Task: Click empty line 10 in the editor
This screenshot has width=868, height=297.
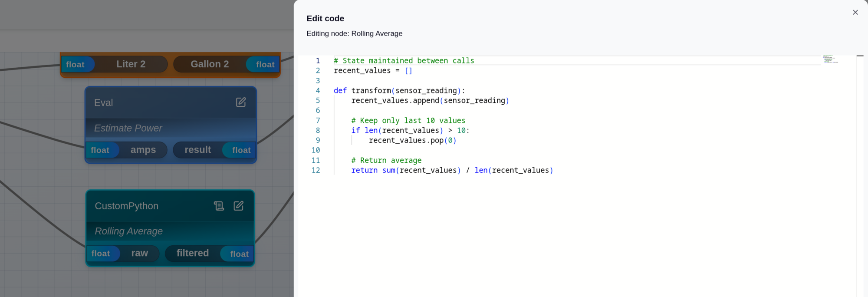Action: point(577,151)
